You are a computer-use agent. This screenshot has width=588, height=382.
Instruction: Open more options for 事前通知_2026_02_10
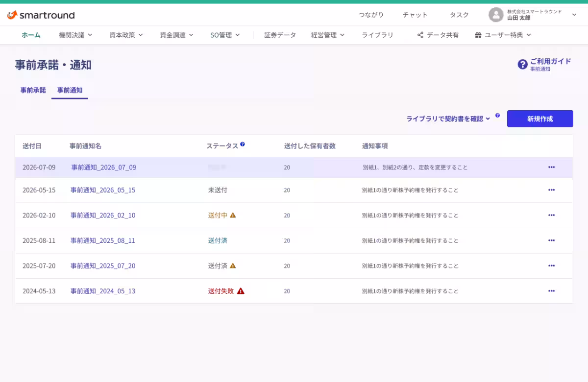coord(552,215)
